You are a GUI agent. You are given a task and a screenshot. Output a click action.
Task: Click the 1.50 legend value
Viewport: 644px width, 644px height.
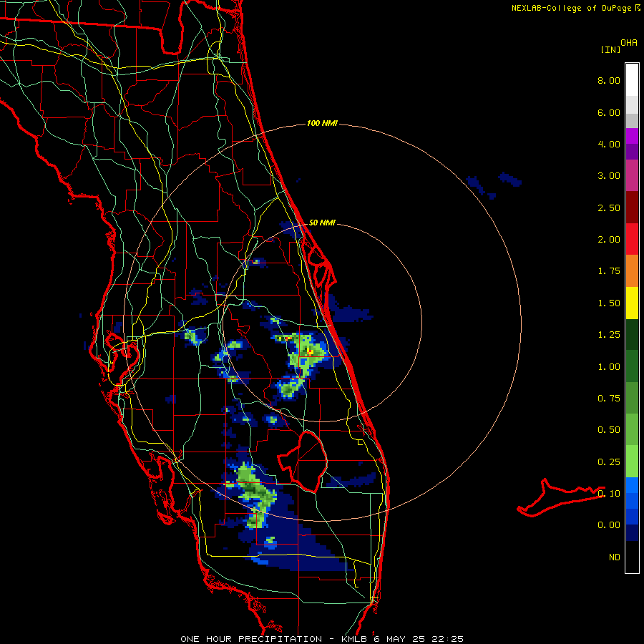pos(609,303)
